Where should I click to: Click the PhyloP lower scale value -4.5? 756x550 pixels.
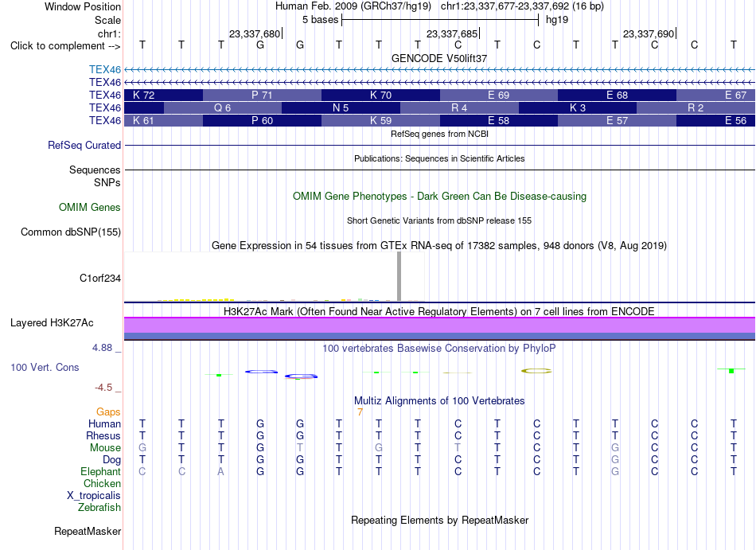tap(103, 388)
